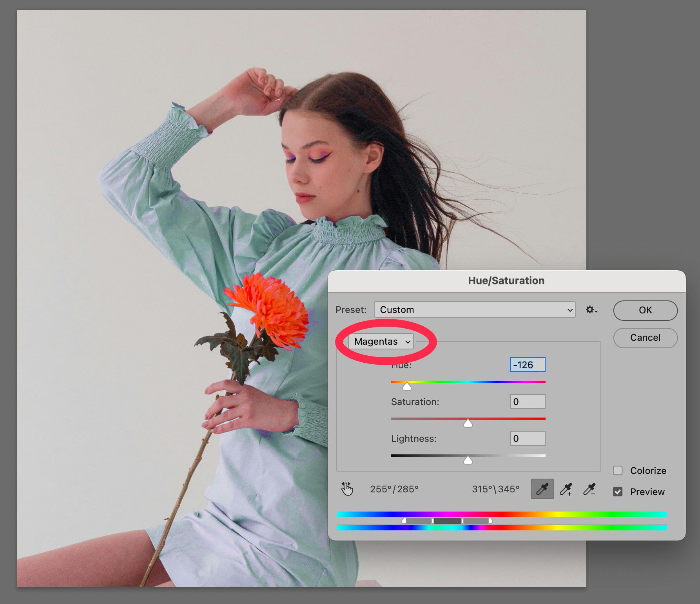
Task: Focus the Saturation value input field
Action: 527,401
